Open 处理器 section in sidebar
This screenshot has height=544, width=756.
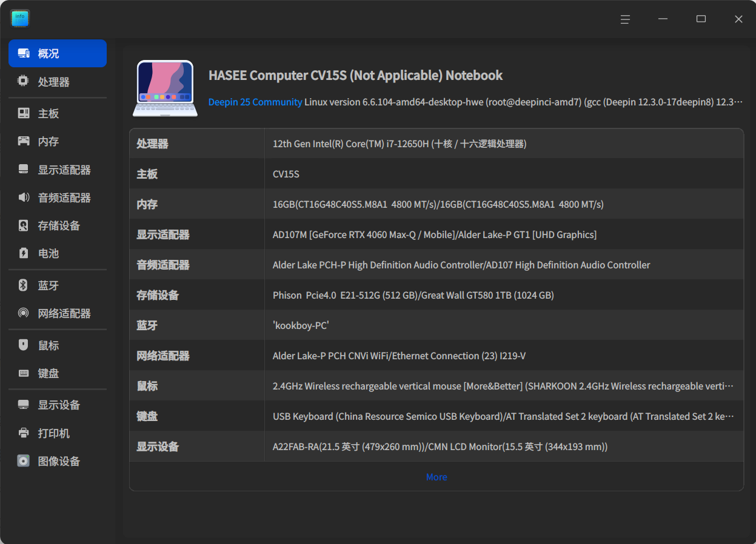click(x=58, y=82)
